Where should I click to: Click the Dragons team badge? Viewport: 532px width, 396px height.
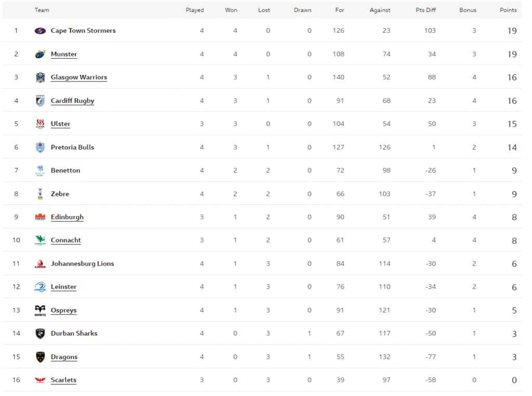tap(40, 357)
